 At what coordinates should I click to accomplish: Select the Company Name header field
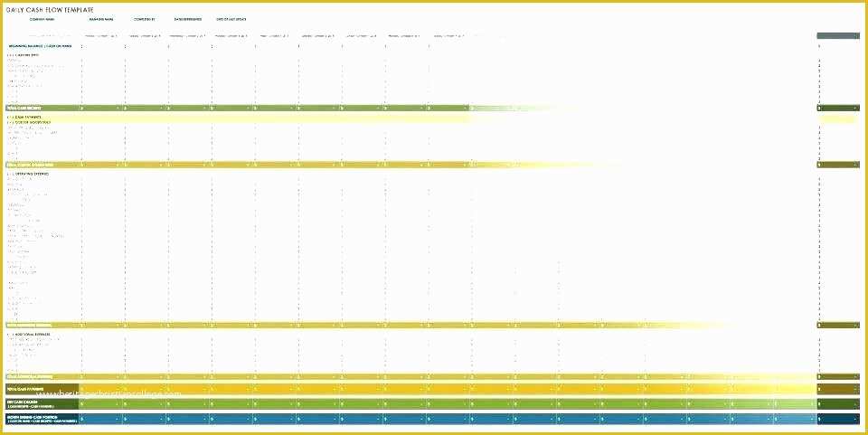point(42,19)
